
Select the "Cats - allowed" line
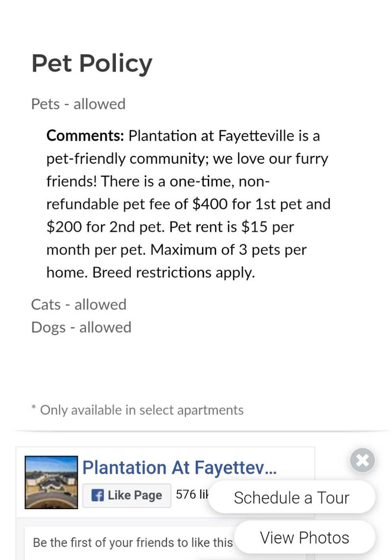(x=79, y=304)
